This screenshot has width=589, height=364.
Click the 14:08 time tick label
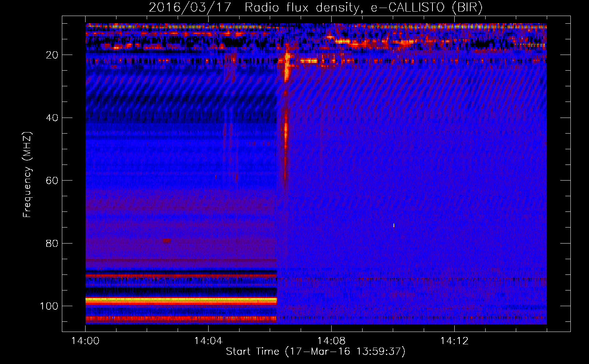[x=331, y=341]
